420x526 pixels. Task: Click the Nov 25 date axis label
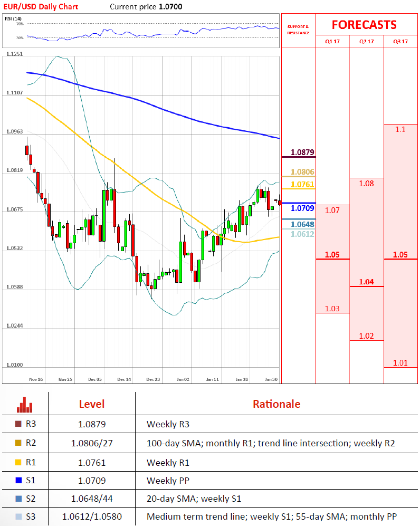65,379
